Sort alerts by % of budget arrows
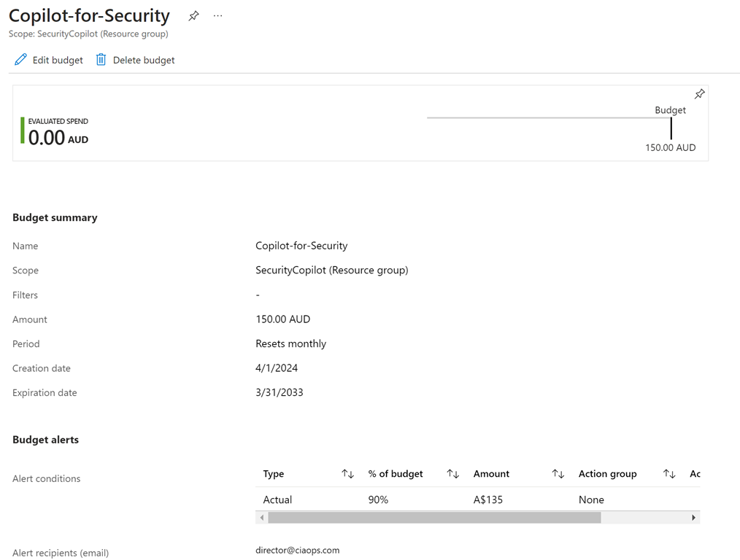Image resolution: width=740 pixels, height=560 pixels. [452, 474]
